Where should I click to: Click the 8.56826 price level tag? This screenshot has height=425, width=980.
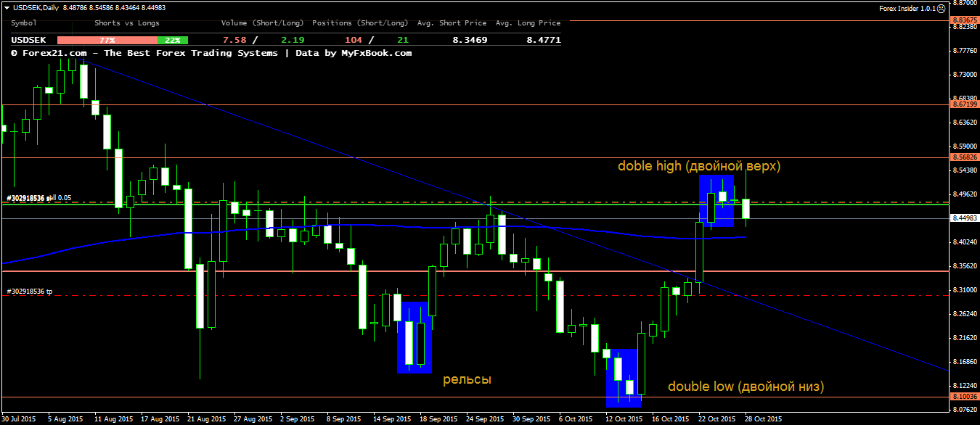pyautogui.click(x=964, y=157)
